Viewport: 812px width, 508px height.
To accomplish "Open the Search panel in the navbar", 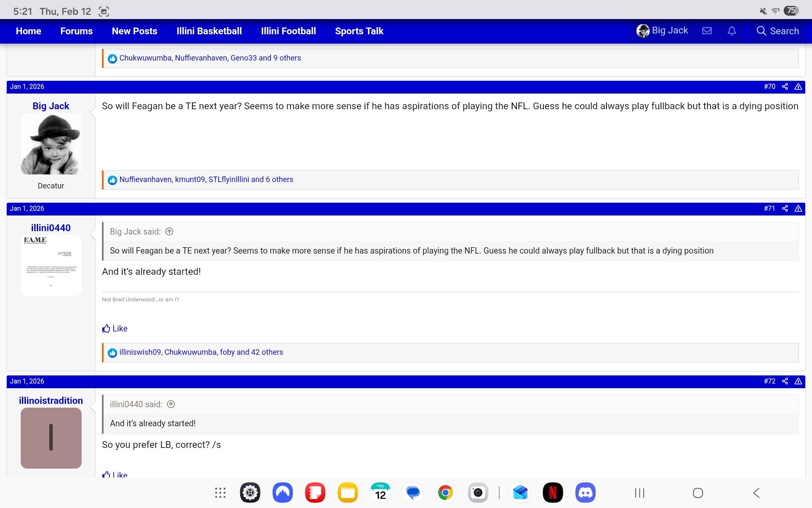I will pyautogui.click(x=778, y=31).
